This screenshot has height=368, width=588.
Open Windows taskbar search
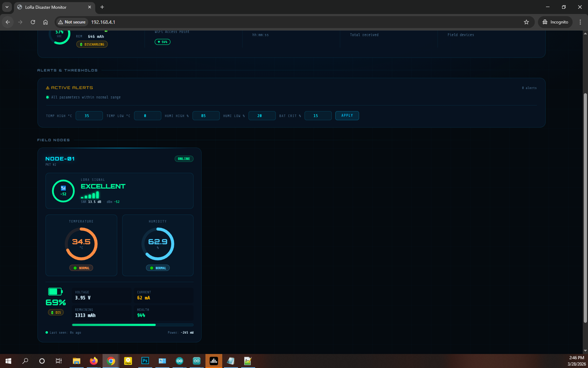[x=25, y=361]
